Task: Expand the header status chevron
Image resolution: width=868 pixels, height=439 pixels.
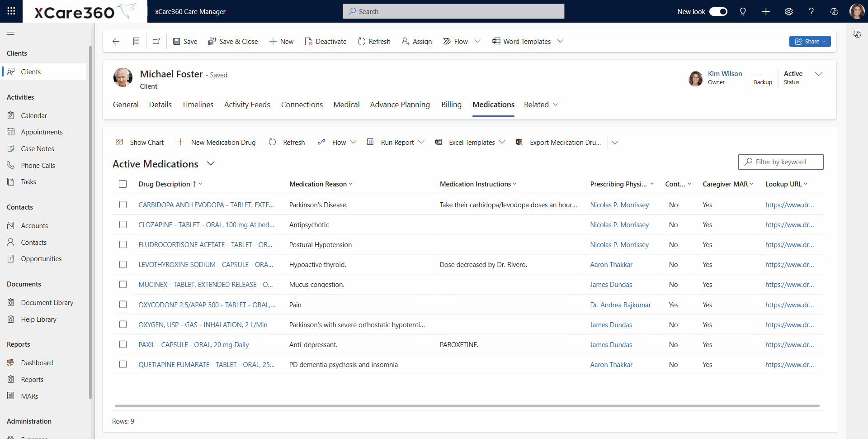Action: (x=819, y=74)
